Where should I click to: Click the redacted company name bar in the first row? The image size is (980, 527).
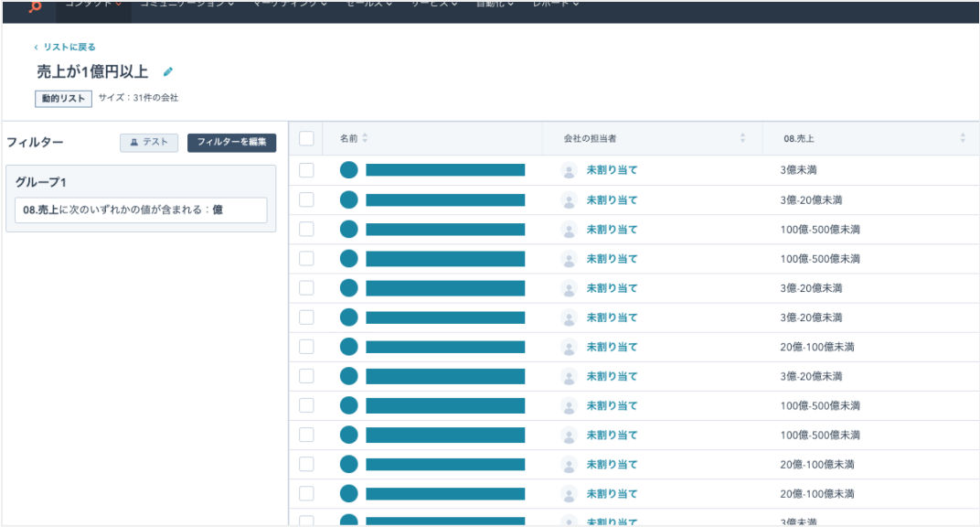coord(445,170)
